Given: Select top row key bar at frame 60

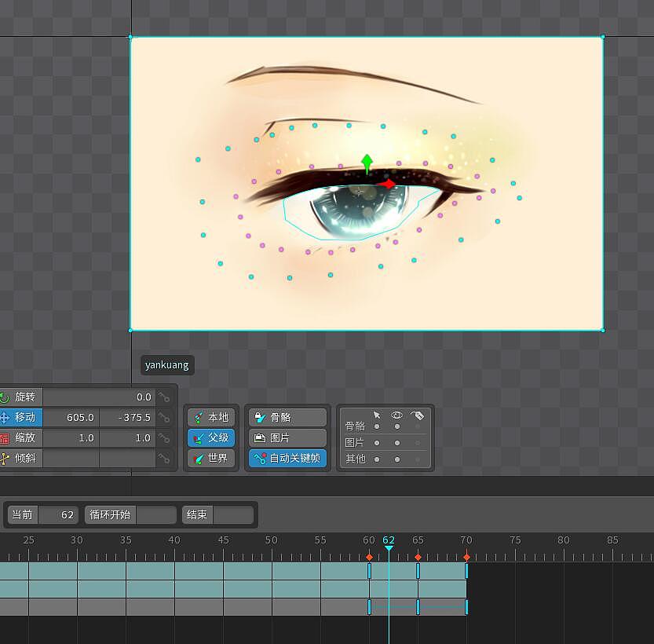Looking at the screenshot, I should [x=369, y=571].
